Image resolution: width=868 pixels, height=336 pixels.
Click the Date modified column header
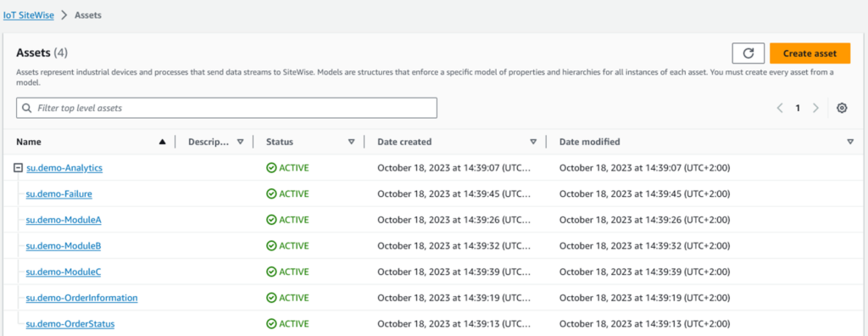(590, 142)
